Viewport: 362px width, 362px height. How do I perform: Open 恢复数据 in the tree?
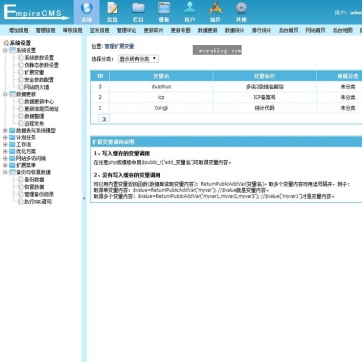34,187
